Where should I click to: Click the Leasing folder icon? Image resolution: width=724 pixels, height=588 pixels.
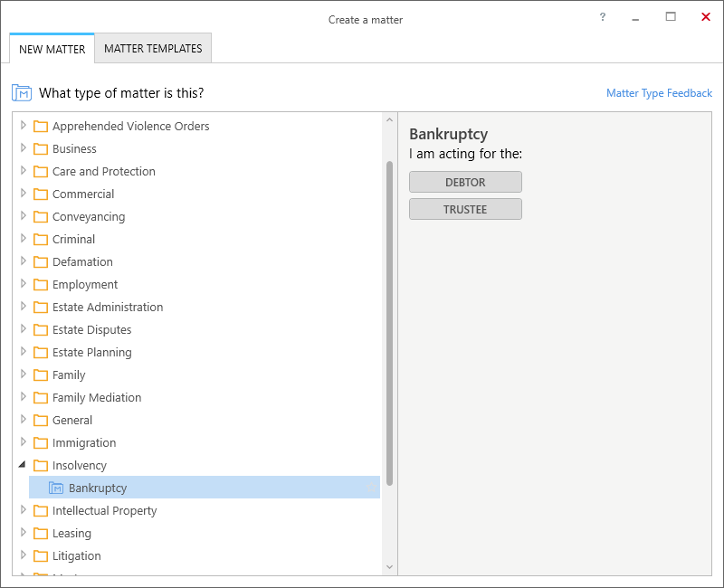tap(41, 533)
